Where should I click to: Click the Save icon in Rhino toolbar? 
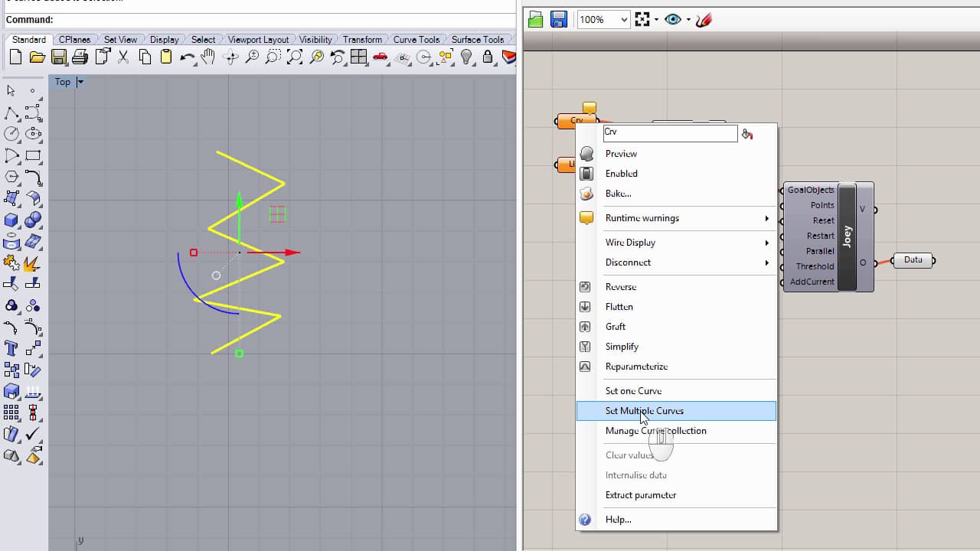(x=58, y=57)
